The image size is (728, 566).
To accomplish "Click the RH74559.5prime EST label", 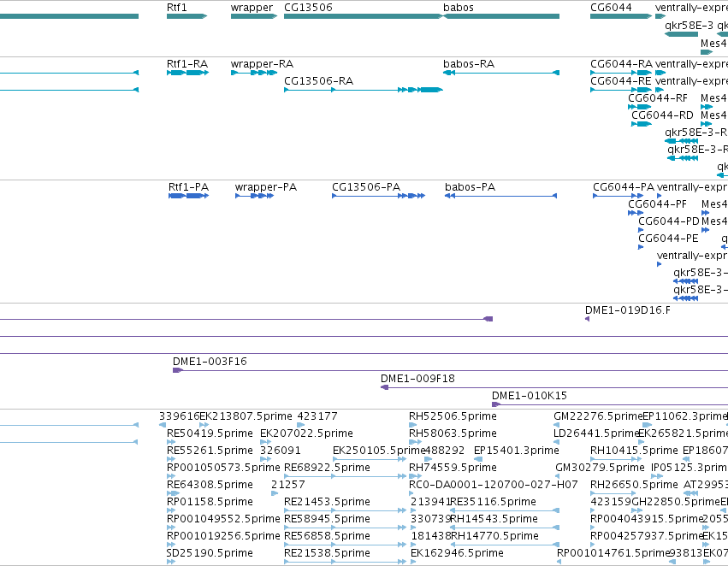I will tap(453, 468).
